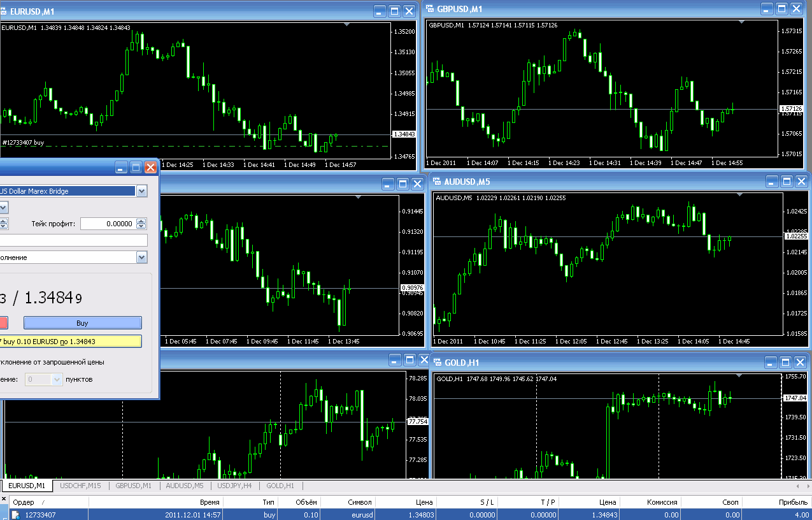Open the GOLD,H1 chart tab
The image size is (812, 520).
click(280, 486)
